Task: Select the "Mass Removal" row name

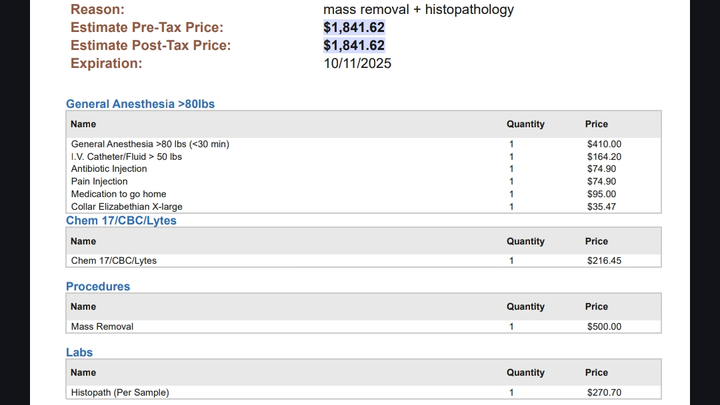Action: tap(102, 326)
